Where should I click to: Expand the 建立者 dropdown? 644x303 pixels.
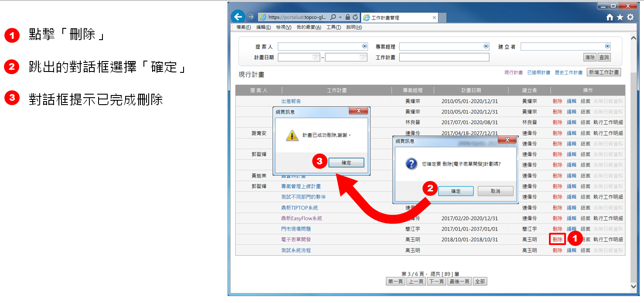(x=607, y=47)
